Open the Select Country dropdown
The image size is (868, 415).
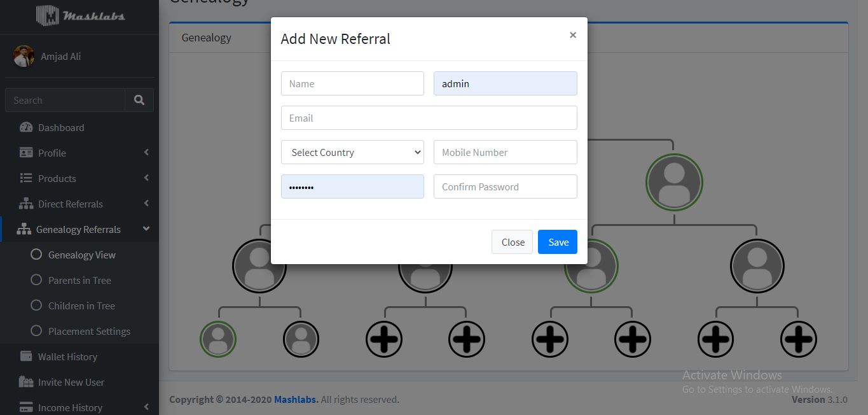(352, 152)
